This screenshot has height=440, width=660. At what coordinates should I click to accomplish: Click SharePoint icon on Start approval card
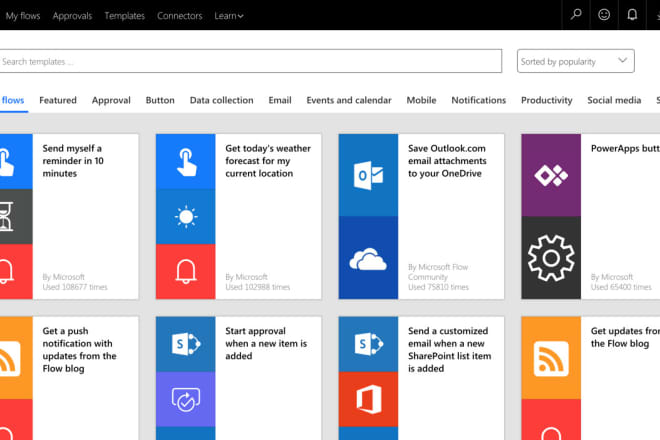(186, 344)
